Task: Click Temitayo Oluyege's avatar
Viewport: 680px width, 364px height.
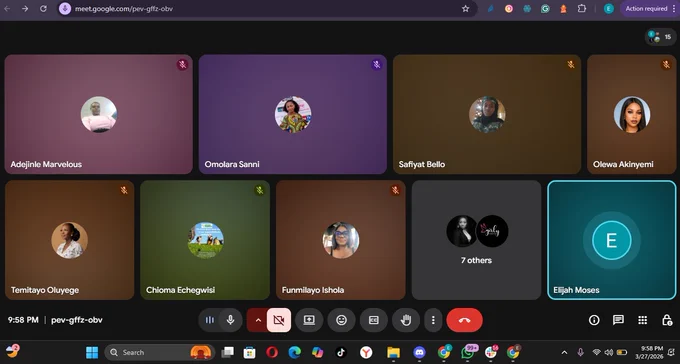Action: point(69,240)
